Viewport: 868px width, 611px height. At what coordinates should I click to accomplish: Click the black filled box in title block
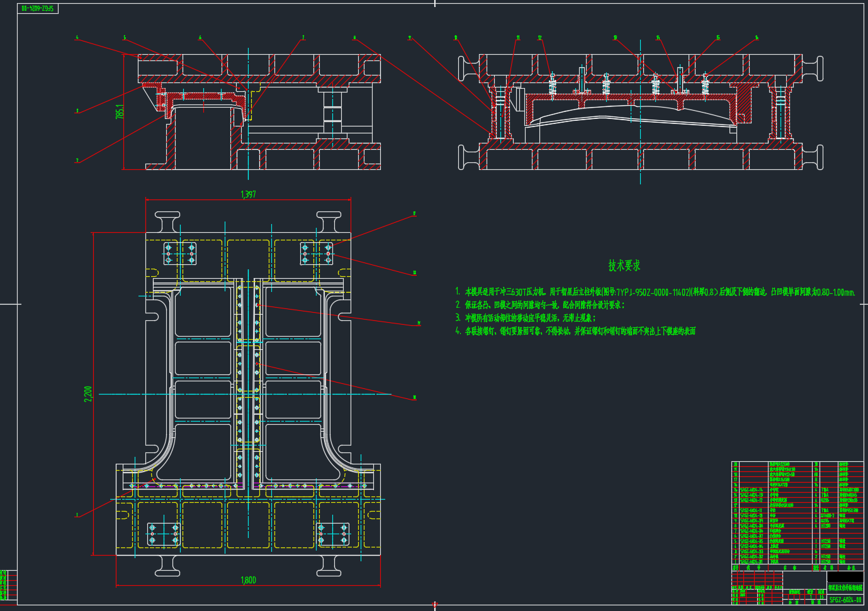845,577
